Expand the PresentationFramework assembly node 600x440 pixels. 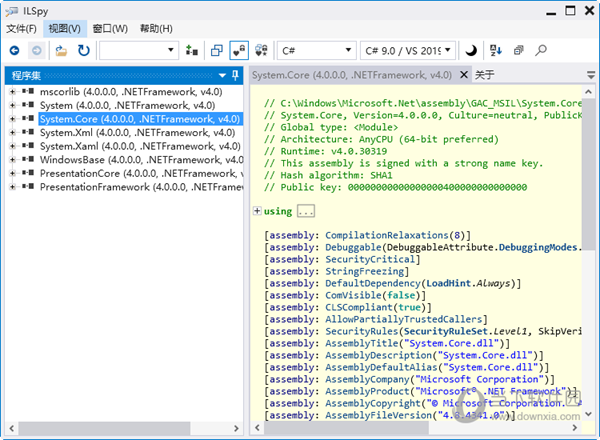[x=12, y=187]
